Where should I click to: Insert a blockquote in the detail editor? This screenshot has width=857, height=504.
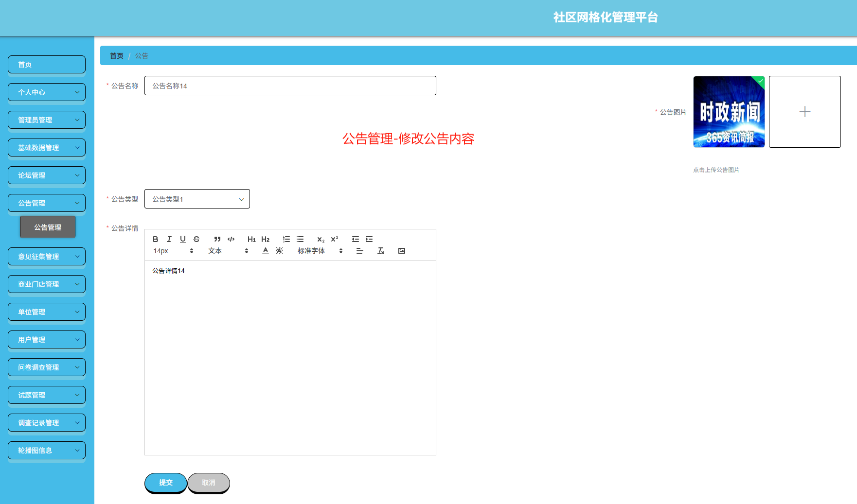[x=217, y=239]
